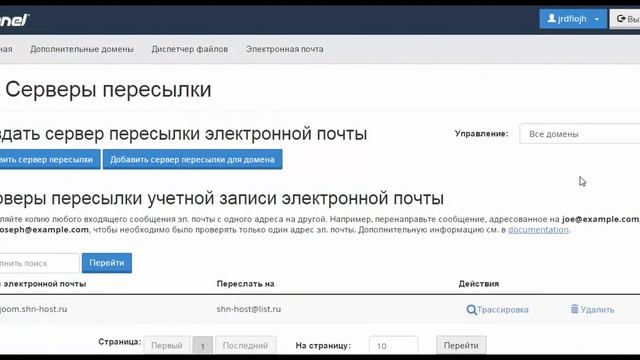Click the Трассировка magnifier icon
Viewport: 640px width, 360px height.
471,310
